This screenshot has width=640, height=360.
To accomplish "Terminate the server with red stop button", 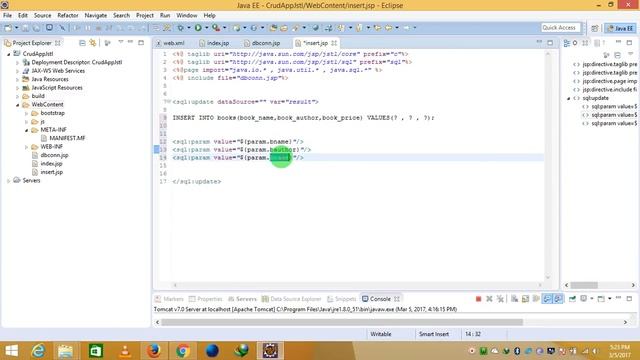I will tap(478, 299).
